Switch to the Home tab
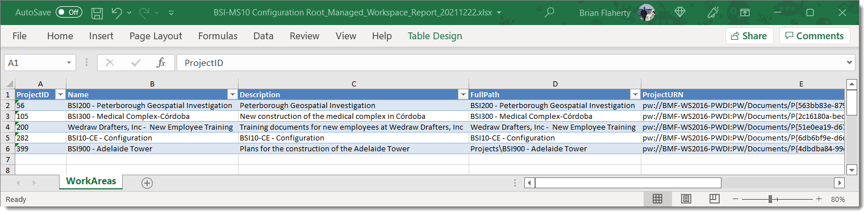 (60, 36)
